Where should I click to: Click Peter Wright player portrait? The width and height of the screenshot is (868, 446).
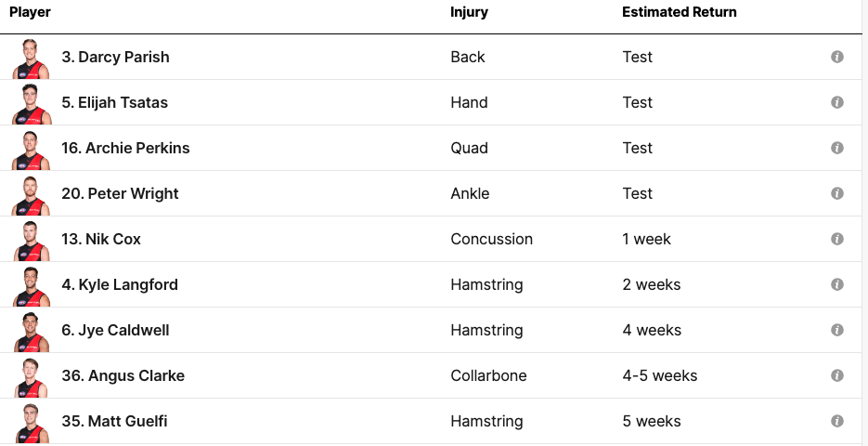(31, 195)
